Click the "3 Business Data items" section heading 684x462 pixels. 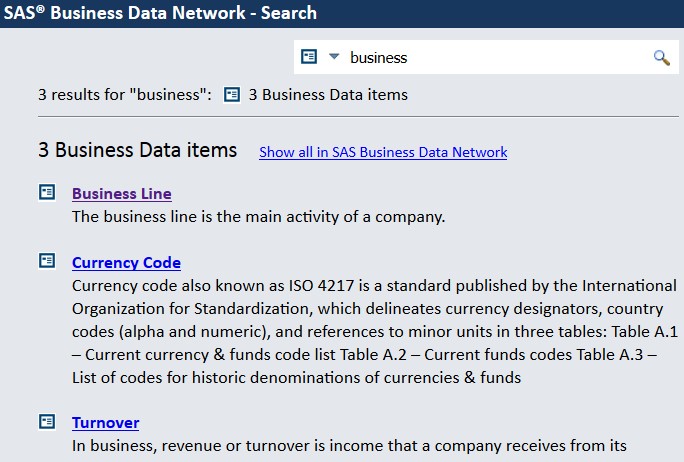tap(137, 150)
